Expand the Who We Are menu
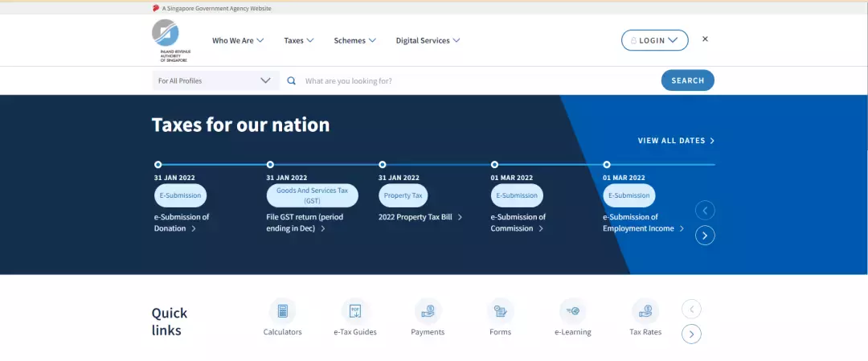This screenshot has height=361, width=868. [x=238, y=40]
